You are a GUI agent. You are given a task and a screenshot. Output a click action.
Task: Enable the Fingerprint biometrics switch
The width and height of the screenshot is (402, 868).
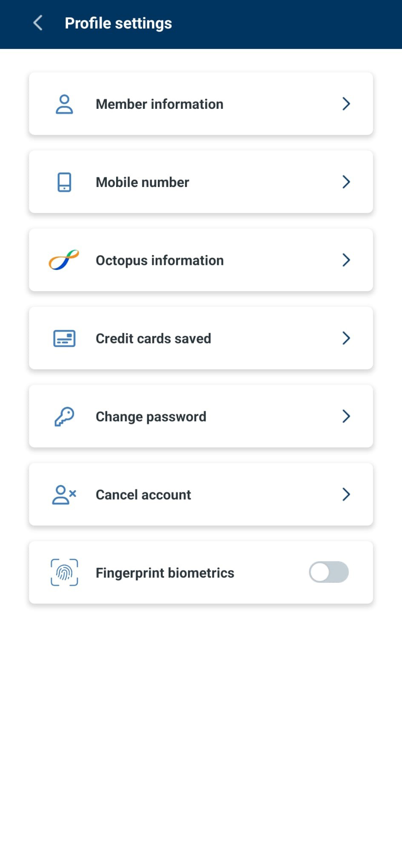pyautogui.click(x=329, y=572)
